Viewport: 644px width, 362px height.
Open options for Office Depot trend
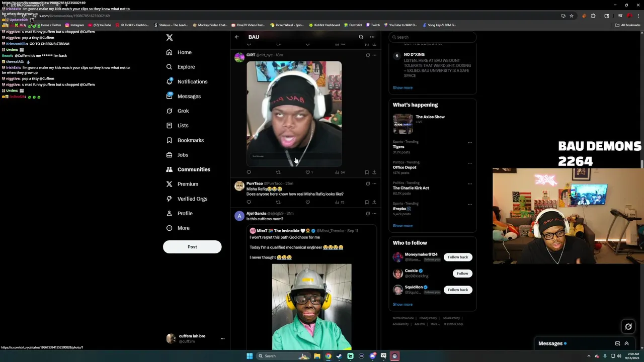click(x=470, y=163)
